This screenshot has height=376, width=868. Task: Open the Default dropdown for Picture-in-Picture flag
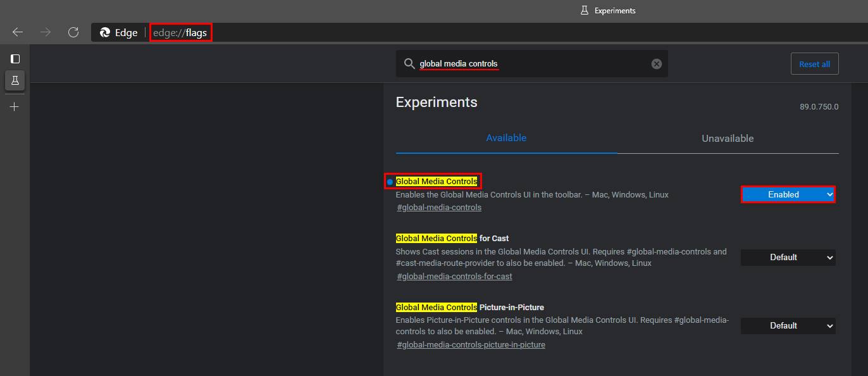(x=788, y=325)
